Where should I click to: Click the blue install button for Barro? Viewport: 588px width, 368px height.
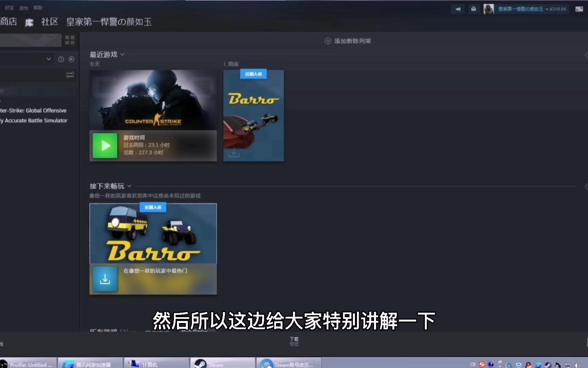coord(105,279)
